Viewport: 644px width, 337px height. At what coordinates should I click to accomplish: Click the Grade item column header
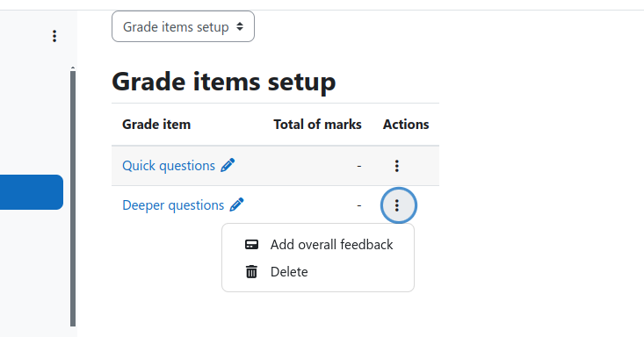pos(156,125)
